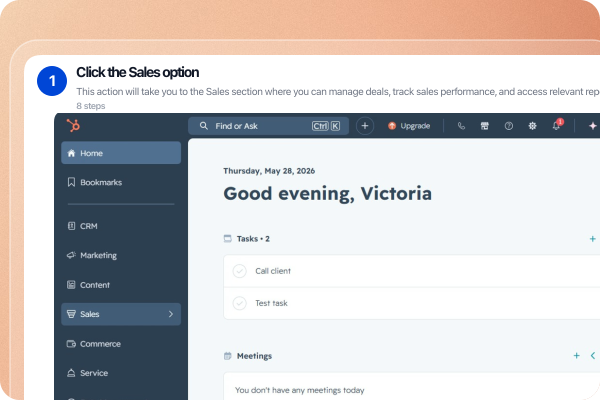This screenshot has height=400, width=600.
Task: Click the HubSpot sprocket logo
Action: pyautogui.click(x=73, y=125)
